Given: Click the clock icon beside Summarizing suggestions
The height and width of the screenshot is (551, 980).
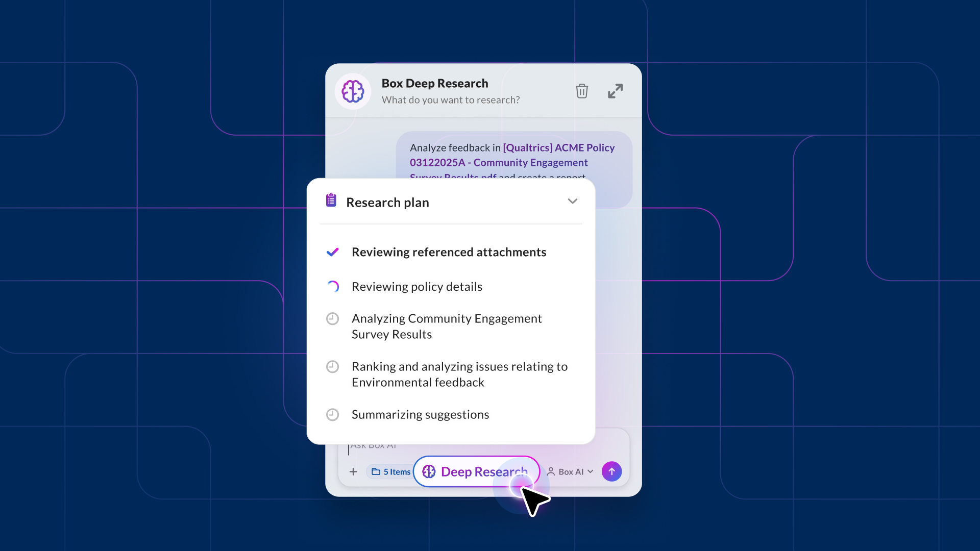Looking at the screenshot, I should tap(332, 415).
